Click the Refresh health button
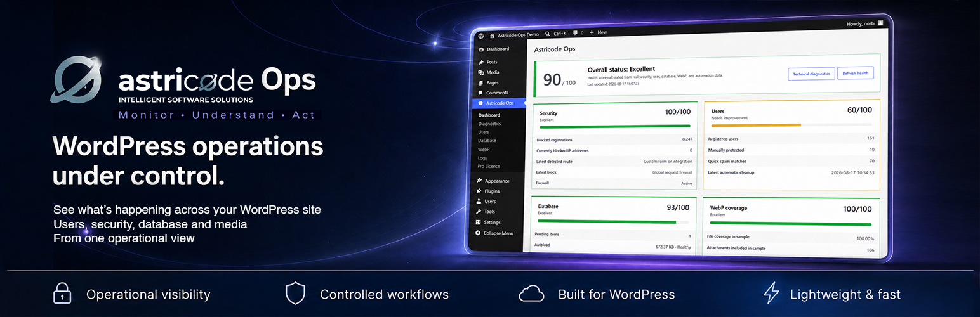Viewport: 980px width, 317px height. coord(856,73)
